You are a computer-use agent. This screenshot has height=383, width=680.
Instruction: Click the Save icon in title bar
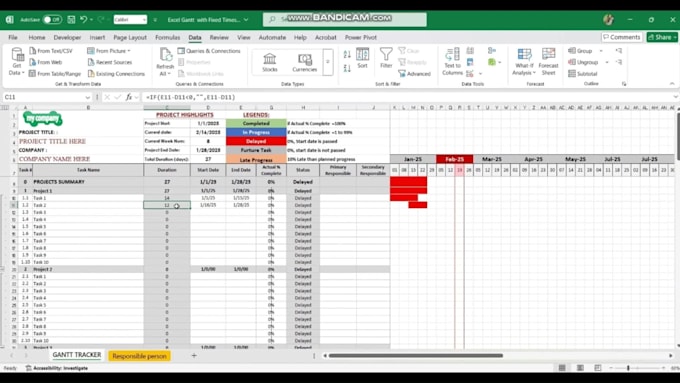pos(71,20)
